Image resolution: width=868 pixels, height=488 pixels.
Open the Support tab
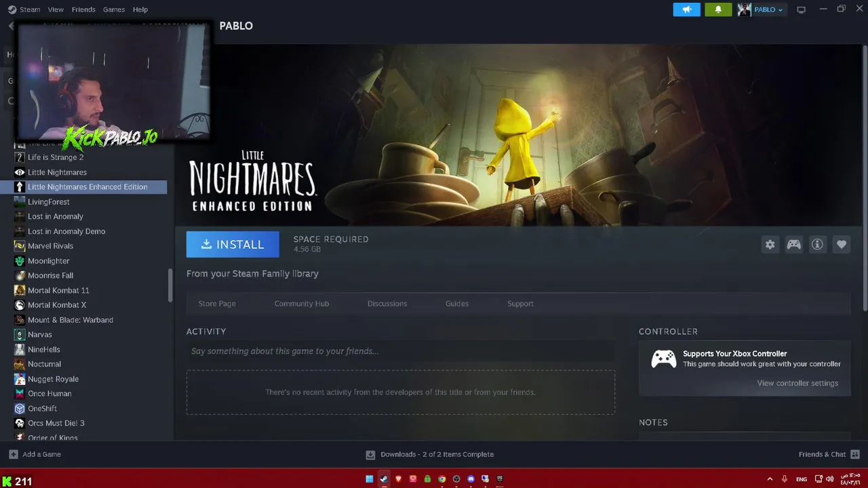point(520,304)
